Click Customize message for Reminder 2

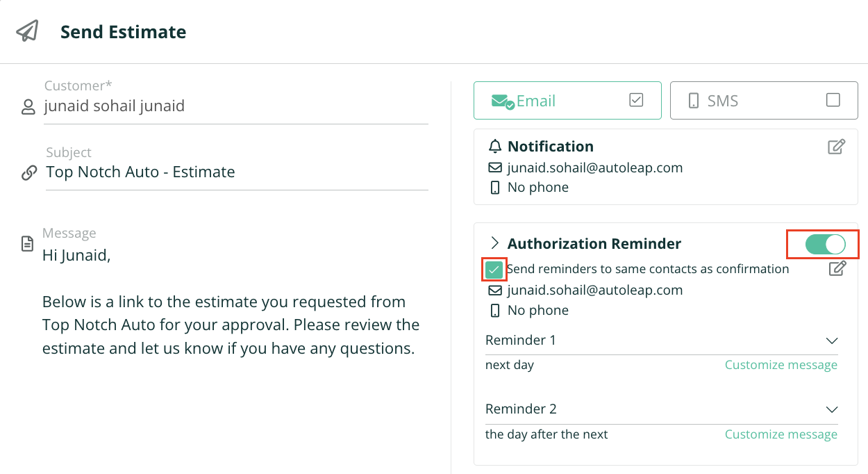click(781, 434)
